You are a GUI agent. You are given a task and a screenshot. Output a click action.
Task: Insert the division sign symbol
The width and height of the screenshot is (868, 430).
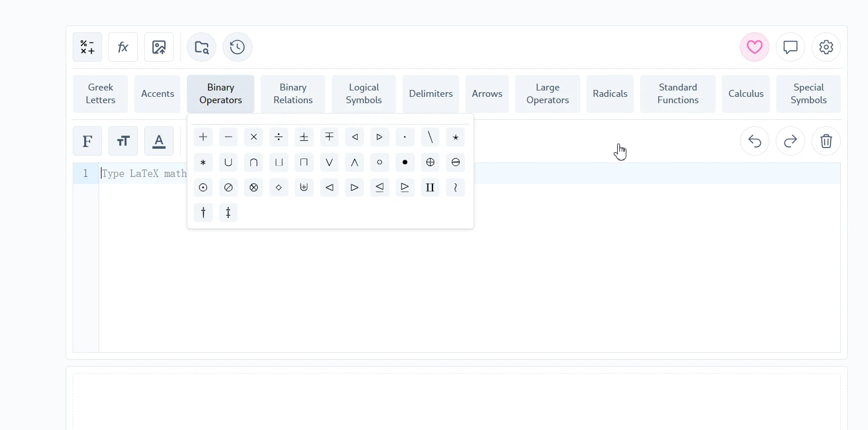coord(279,137)
